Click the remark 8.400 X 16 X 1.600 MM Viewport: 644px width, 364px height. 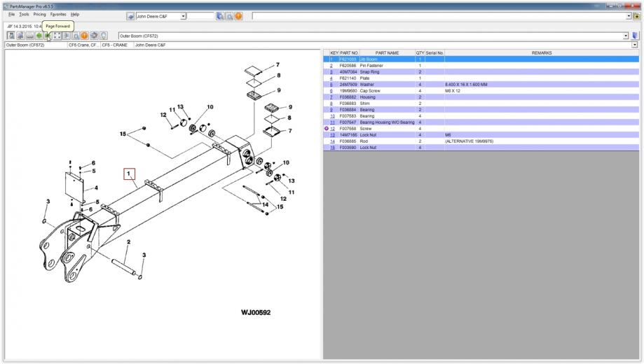pos(466,85)
